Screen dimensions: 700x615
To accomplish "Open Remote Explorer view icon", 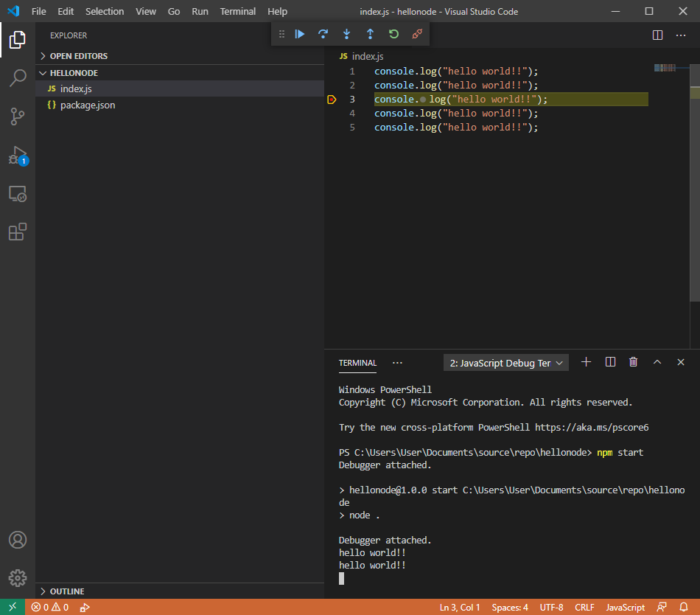I will 18,194.
